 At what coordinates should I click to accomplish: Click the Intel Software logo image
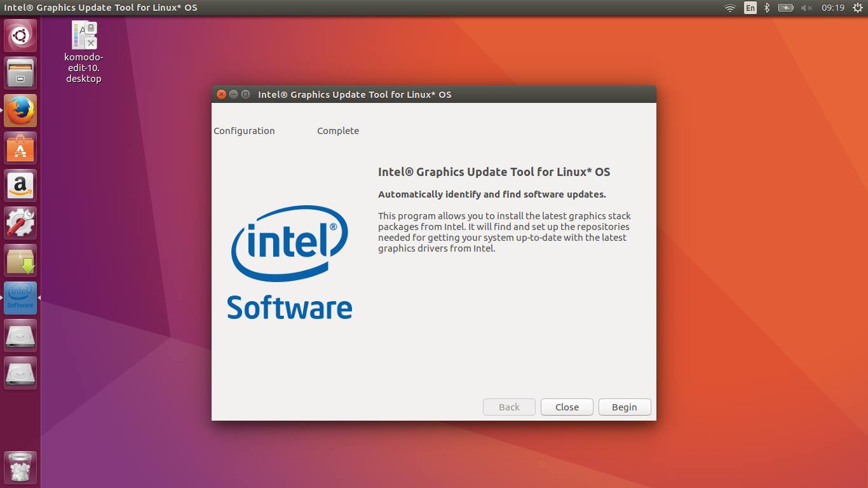coord(290,262)
